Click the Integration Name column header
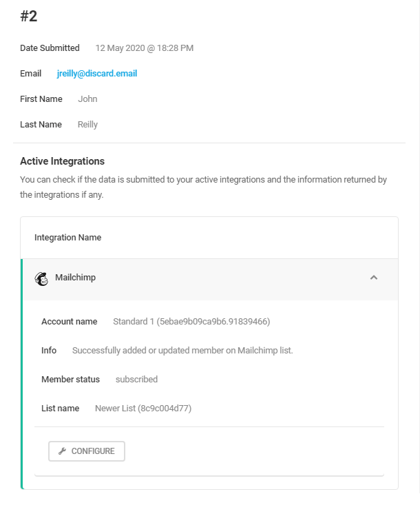This screenshot has height=505, width=420. 68,238
